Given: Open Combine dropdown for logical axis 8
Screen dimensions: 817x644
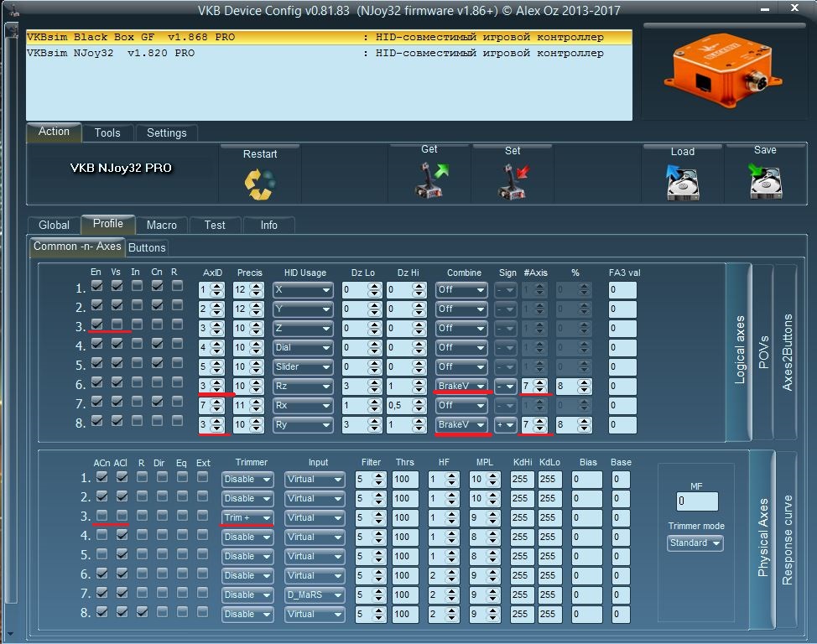Looking at the screenshot, I should (x=461, y=425).
